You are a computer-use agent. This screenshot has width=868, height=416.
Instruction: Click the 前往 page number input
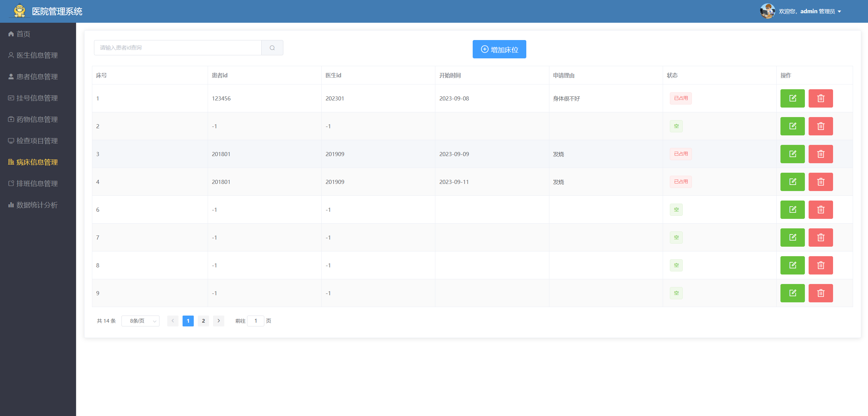tap(256, 321)
